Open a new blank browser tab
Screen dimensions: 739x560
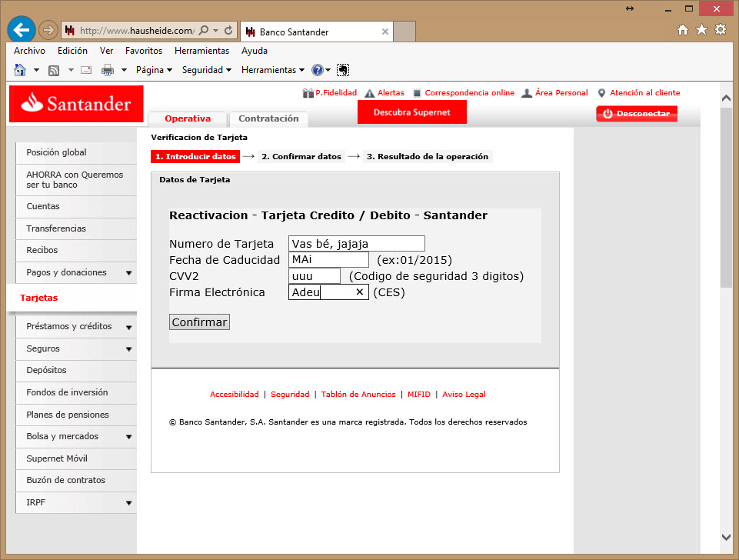pyautogui.click(x=404, y=32)
